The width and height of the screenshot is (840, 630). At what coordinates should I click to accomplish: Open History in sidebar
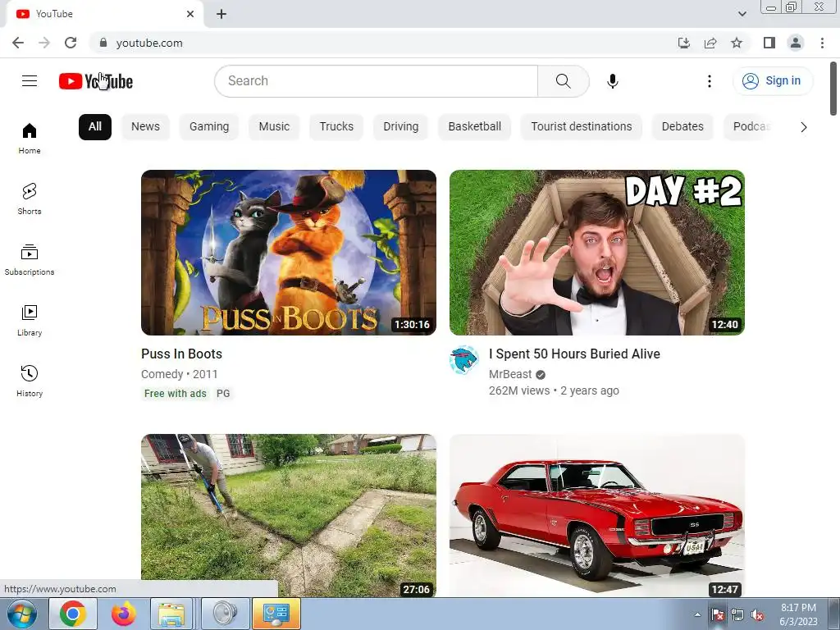30,381
